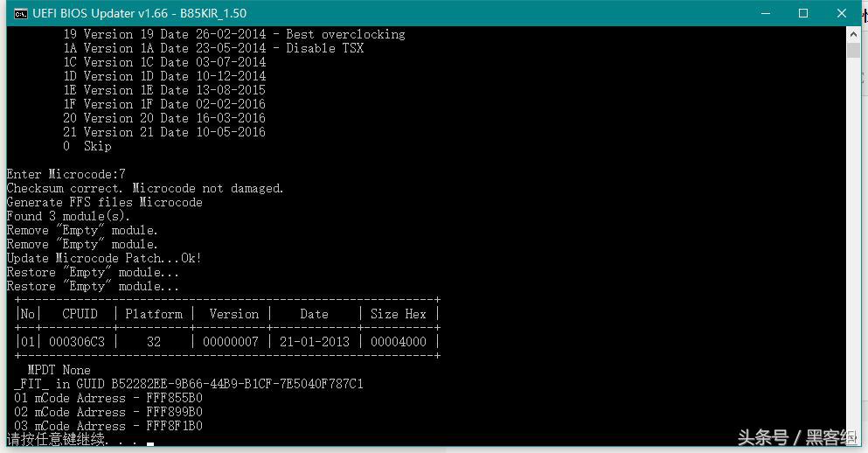This screenshot has width=868, height=453.
Task: Click the 'MPDT None' line
Action: [59, 370]
